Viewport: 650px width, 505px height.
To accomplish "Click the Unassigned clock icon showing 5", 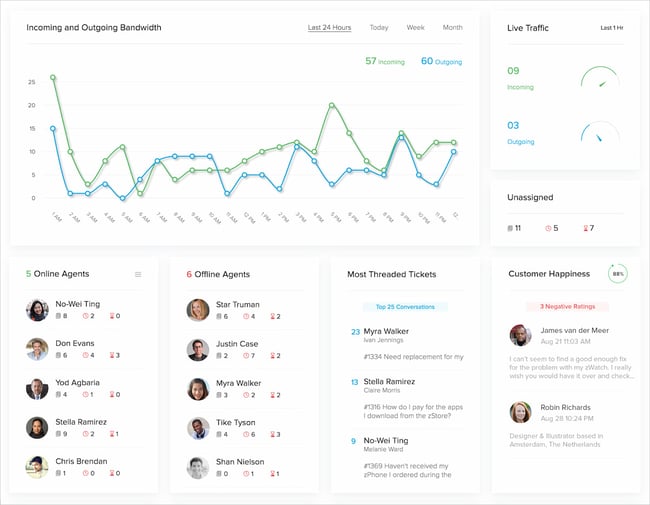I will pos(548,228).
